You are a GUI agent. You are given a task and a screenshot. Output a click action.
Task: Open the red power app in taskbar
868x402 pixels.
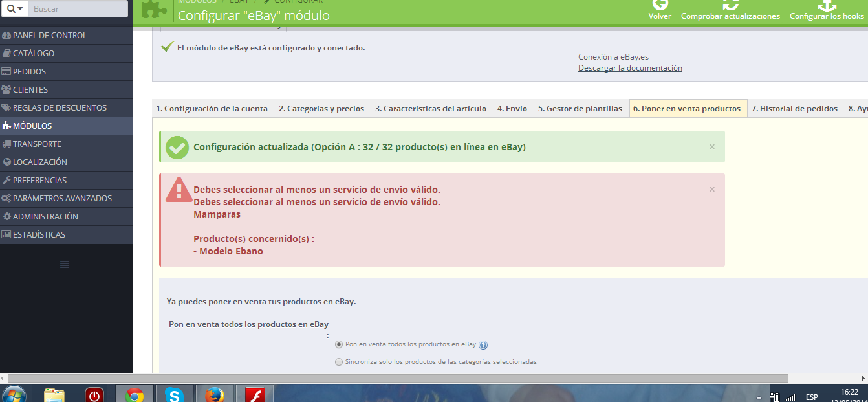(x=95, y=394)
